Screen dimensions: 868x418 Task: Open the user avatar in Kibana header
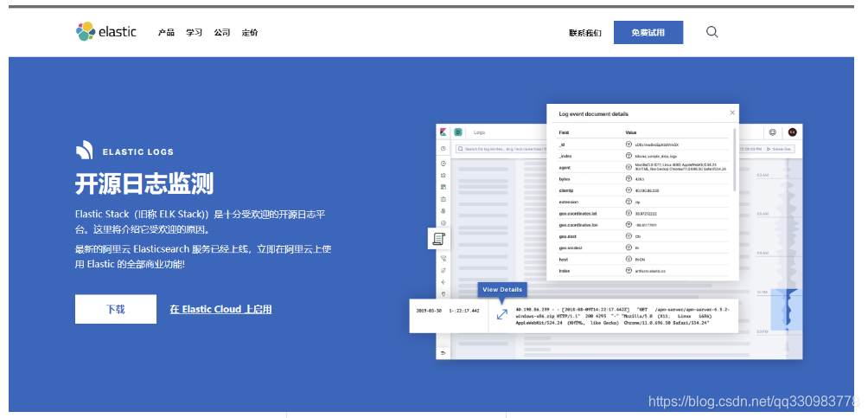(792, 132)
